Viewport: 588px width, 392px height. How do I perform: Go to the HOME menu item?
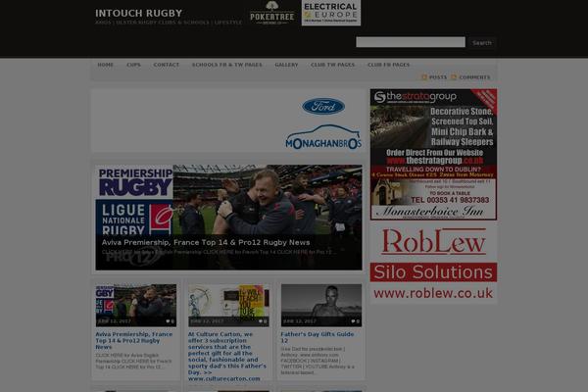(106, 65)
